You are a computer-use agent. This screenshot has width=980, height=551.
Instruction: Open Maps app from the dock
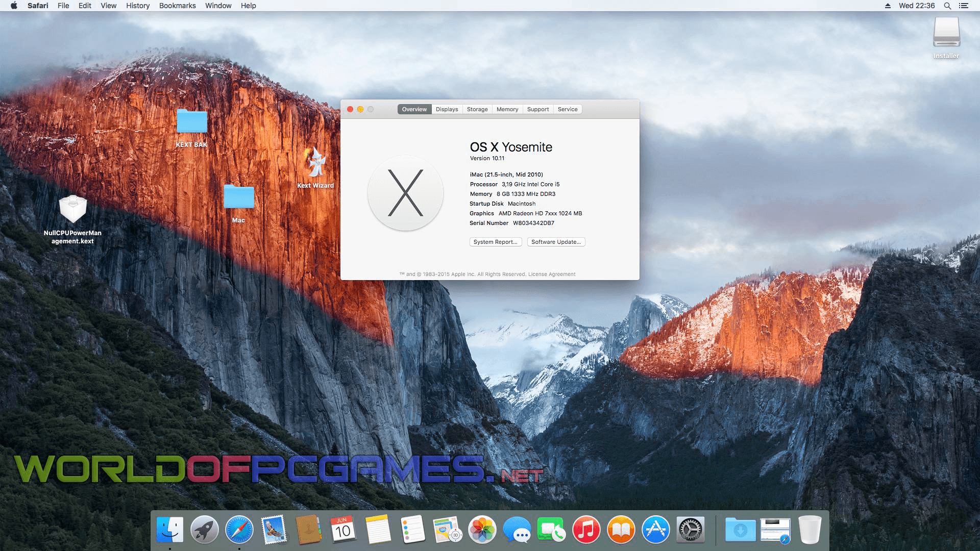pyautogui.click(x=447, y=530)
